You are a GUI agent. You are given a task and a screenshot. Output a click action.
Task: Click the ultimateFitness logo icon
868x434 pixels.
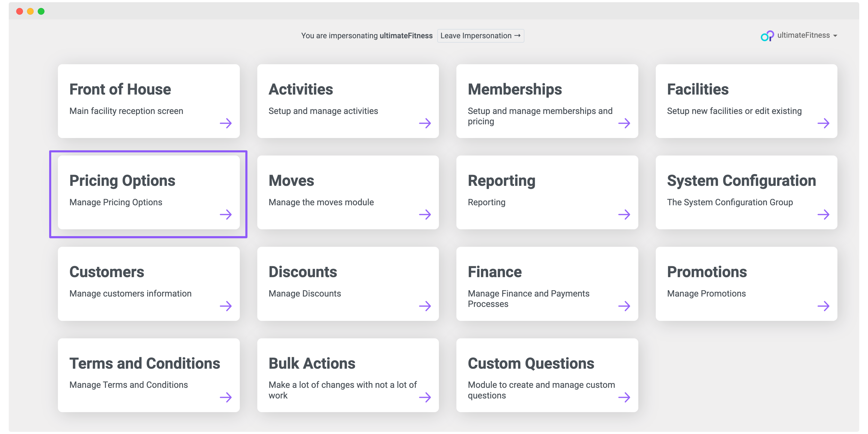[767, 36]
